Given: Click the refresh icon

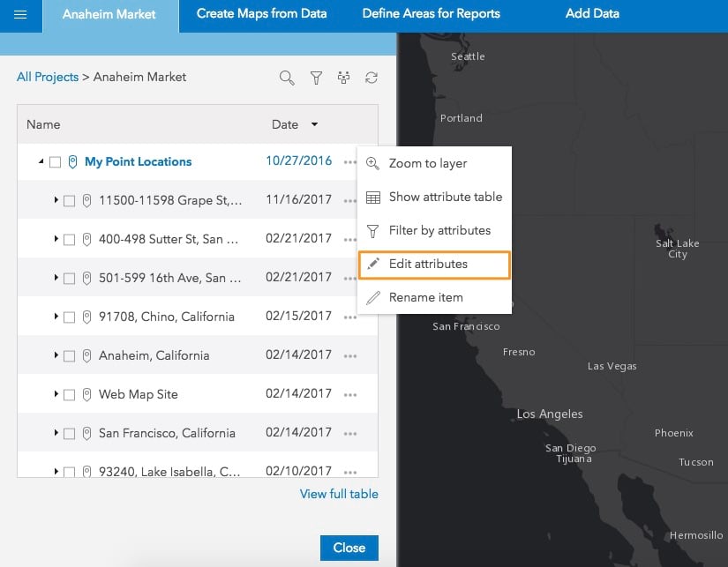Looking at the screenshot, I should tap(372, 78).
